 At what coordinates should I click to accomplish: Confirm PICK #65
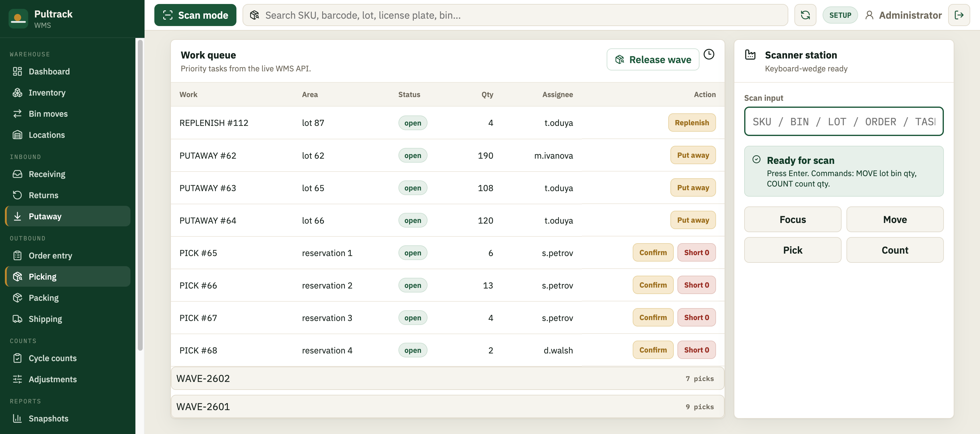pos(653,252)
